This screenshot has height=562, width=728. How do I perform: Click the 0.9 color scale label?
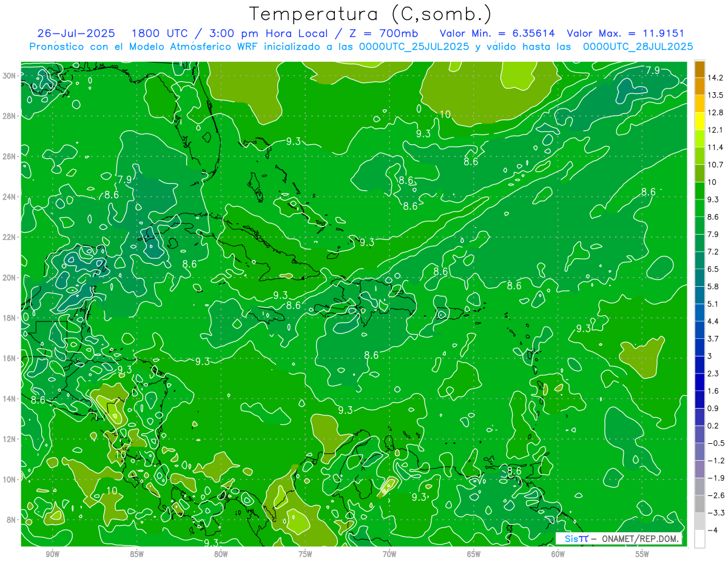click(713, 408)
